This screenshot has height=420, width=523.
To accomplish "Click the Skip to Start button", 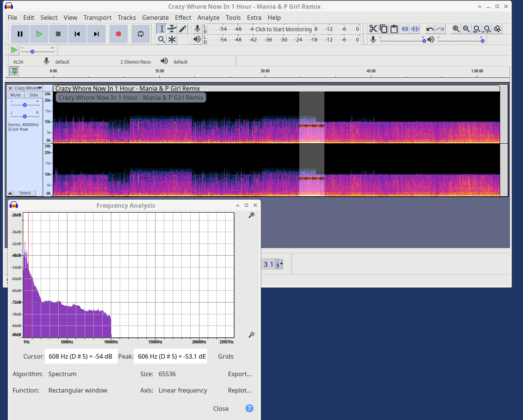I will coord(77,34).
